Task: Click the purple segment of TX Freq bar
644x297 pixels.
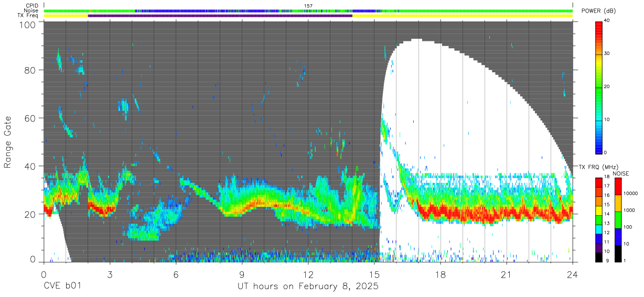Action: [220, 16]
